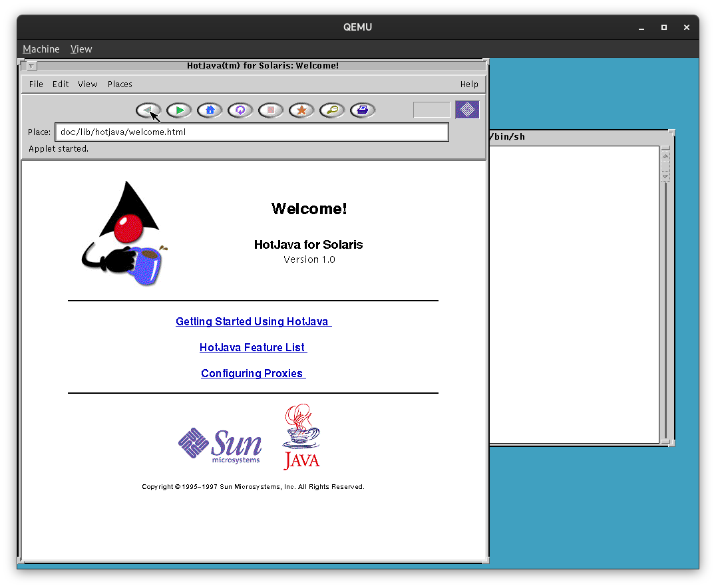Open the Edit menu
This screenshot has height=588, width=716.
pos(61,84)
